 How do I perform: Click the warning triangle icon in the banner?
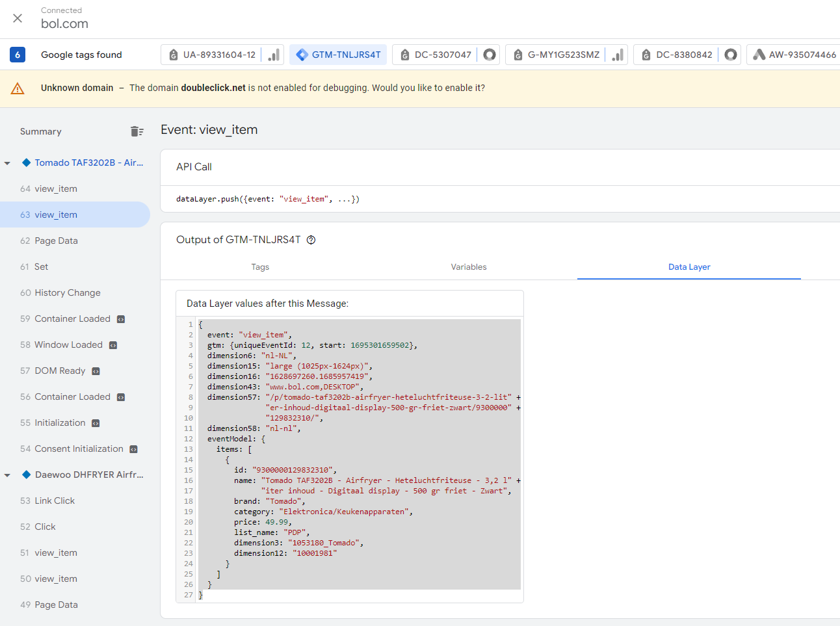point(18,88)
